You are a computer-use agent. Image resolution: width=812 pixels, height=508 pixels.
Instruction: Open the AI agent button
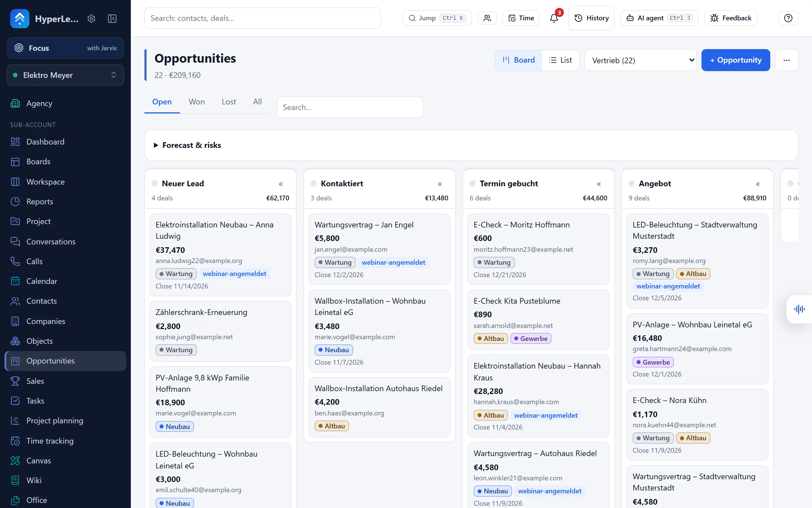pyautogui.click(x=659, y=18)
